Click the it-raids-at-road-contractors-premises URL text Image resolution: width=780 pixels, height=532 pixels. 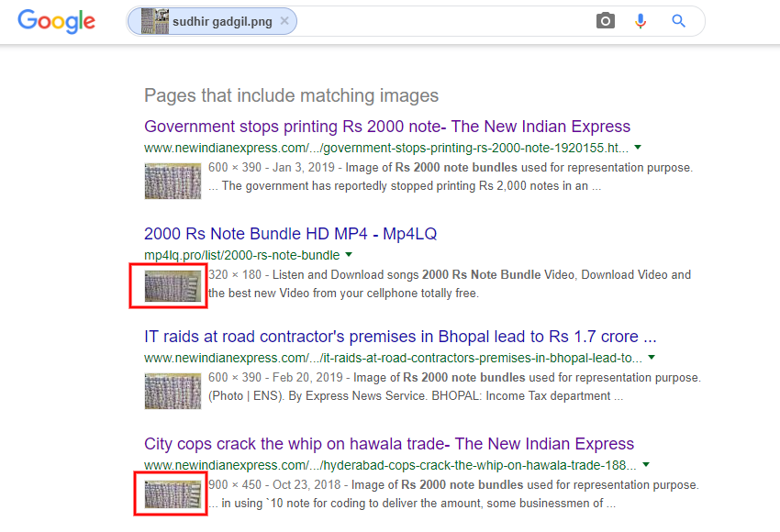pos(393,358)
